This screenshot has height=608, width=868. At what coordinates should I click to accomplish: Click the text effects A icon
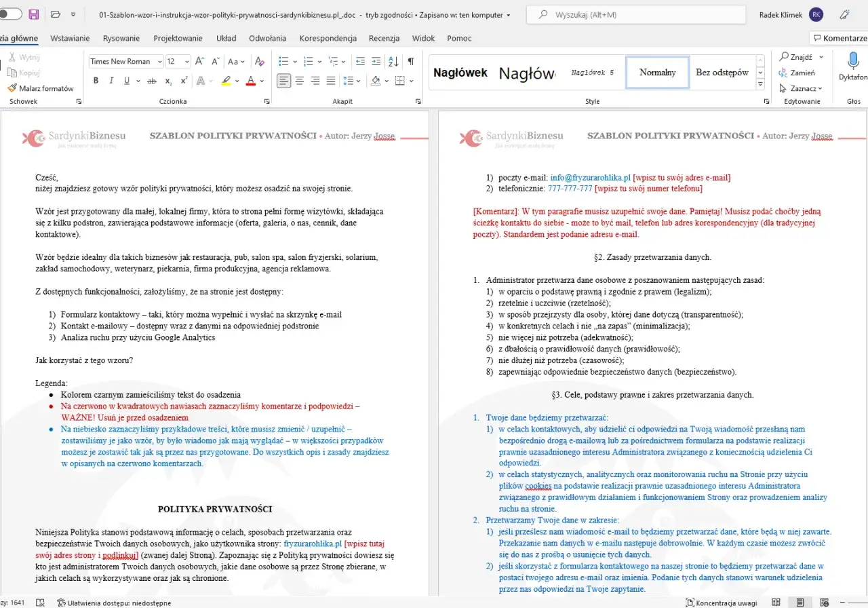(x=201, y=81)
